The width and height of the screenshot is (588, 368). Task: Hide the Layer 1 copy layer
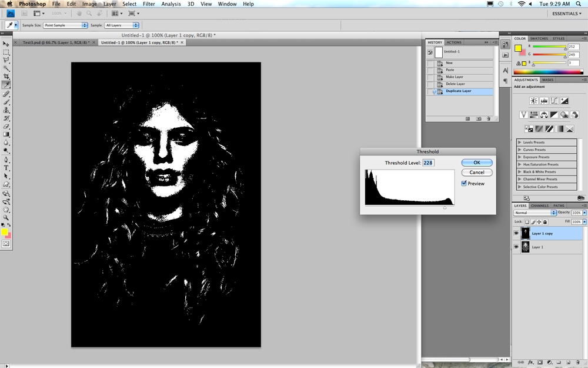click(x=516, y=233)
